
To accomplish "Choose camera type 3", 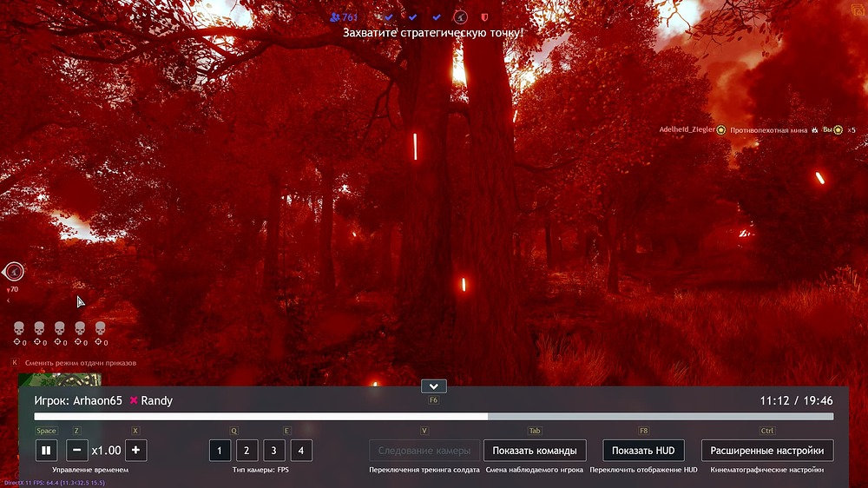I will click(274, 451).
